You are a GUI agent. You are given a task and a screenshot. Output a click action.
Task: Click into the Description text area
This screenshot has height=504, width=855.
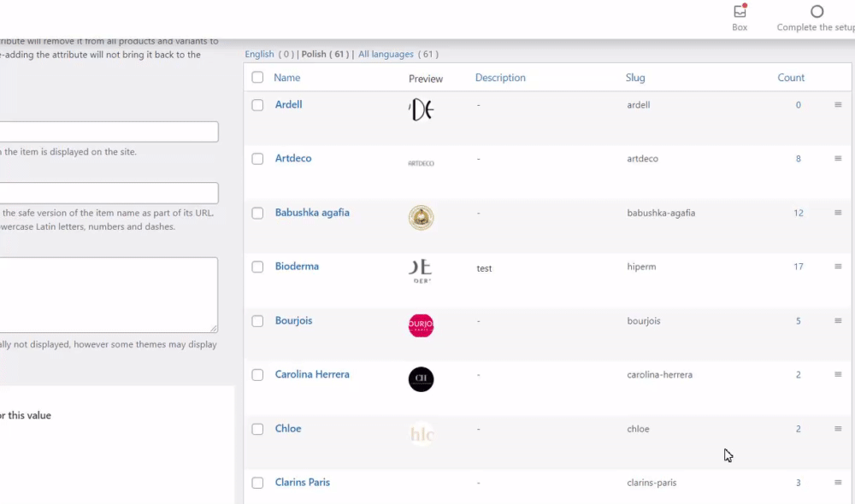[109, 295]
